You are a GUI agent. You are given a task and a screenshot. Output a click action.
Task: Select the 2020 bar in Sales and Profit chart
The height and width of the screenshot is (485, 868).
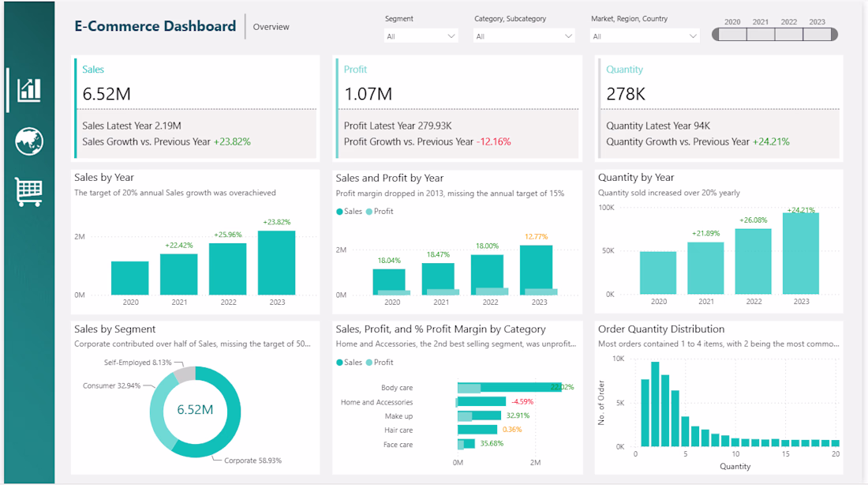coord(388,280)
